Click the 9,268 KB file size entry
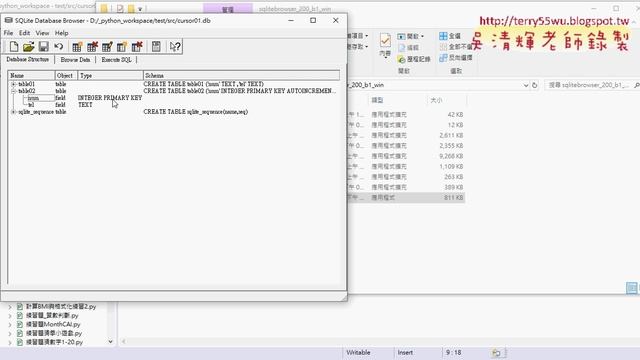The width and height of the screenshot is (640, 360). 451,156
